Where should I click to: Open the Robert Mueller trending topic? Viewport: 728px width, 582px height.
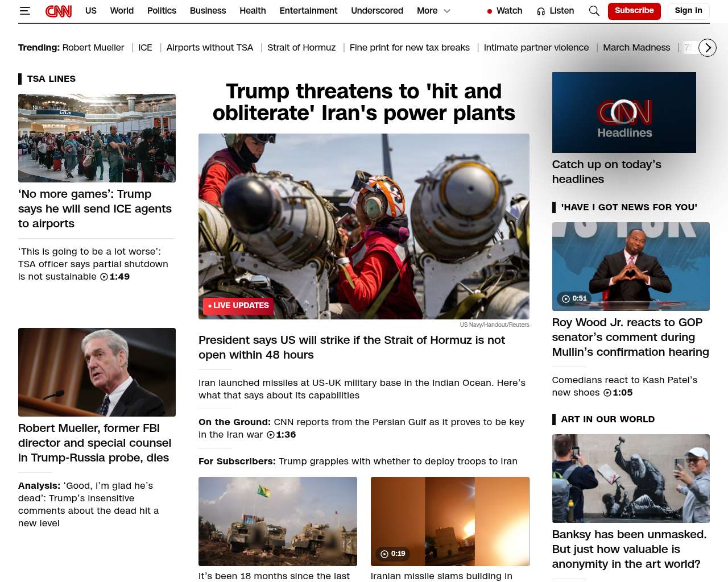coord(93,48)
